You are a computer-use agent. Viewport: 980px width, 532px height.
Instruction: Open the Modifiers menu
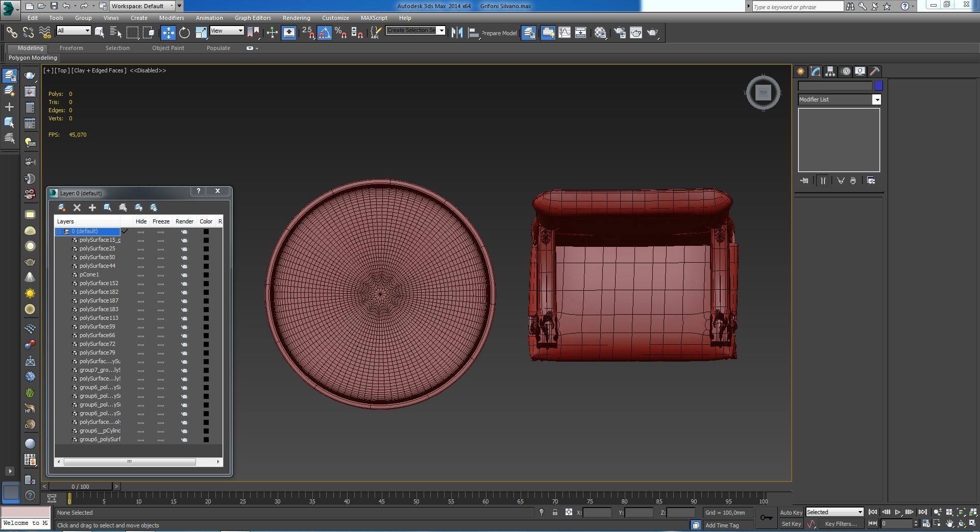pyautogui.click(x=171, y=18)
